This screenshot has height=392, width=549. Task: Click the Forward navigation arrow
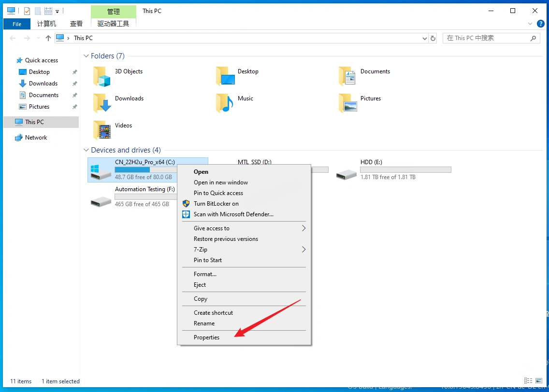click(x=27, y=38)
